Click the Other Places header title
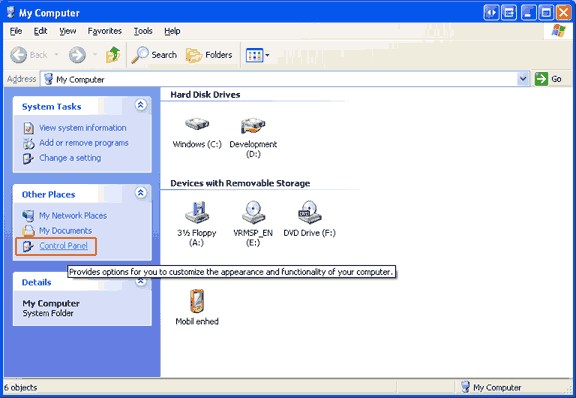576x398 pixels. [48, 194]
